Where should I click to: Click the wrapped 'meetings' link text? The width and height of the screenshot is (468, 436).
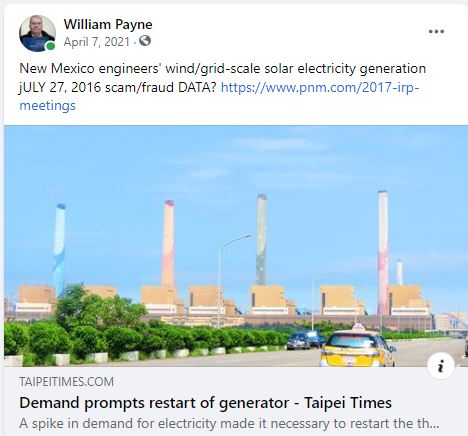pyautogui.click(x=47, y=106)
